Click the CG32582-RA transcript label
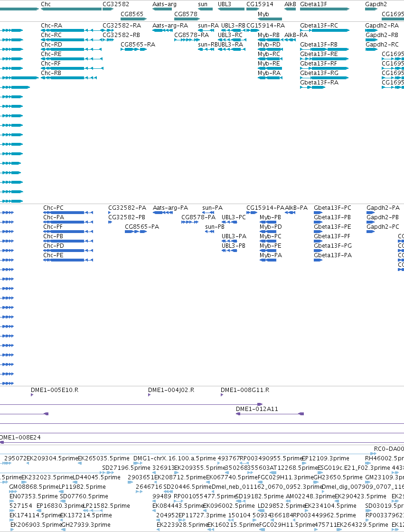 tap(121, 26)
